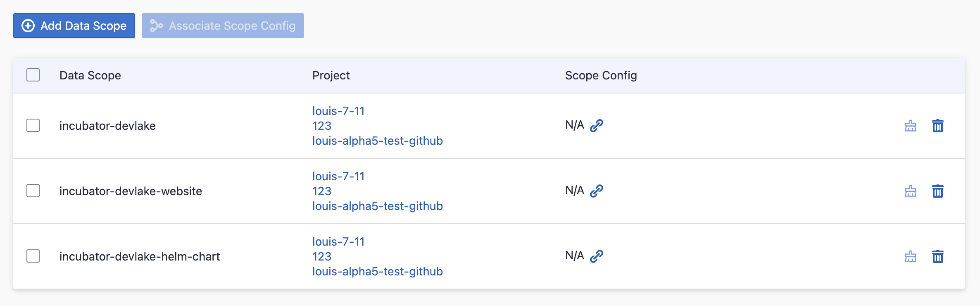Delete incubator-devlake using the trash icon
This screenshot has height=306, width=980.
pos(938,126)
